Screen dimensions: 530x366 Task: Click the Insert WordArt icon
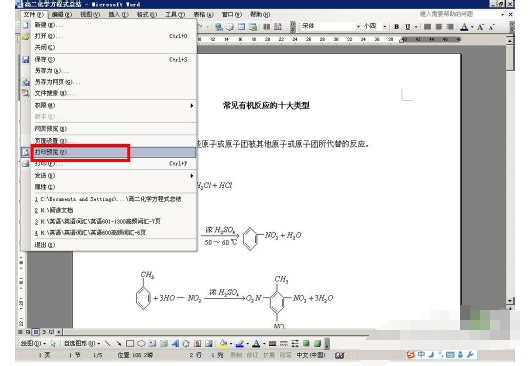tap(175, 343)
